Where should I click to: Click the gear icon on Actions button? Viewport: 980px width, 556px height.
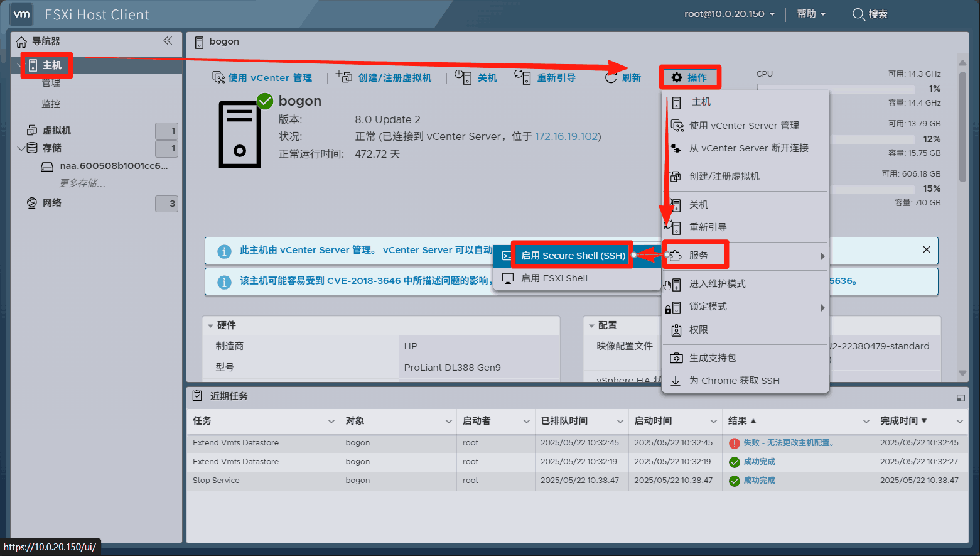[x=676, y=77]
